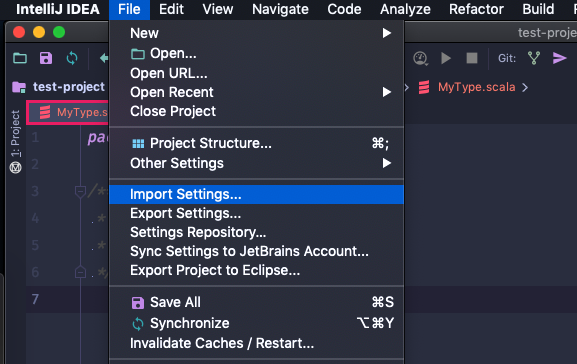Click the Maven circle icon in left stripe

15,168
